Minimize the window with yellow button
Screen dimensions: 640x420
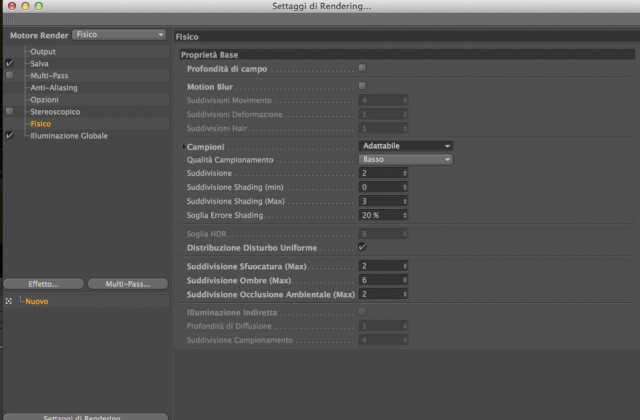pyautogui.click(x=25, y=6)
